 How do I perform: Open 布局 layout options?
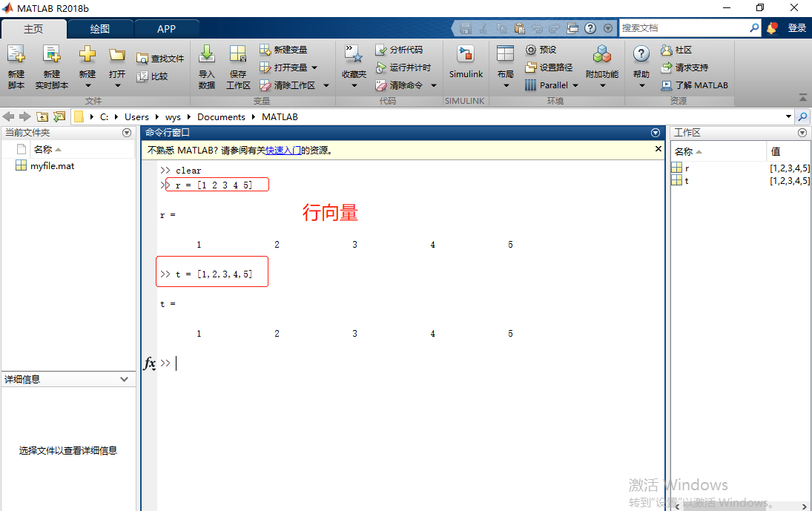506,67
